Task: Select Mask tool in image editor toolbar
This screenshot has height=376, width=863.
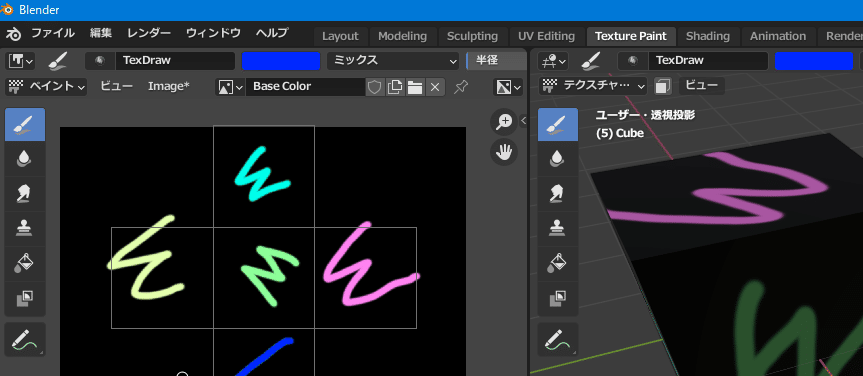Action: [x=25, y=299]
